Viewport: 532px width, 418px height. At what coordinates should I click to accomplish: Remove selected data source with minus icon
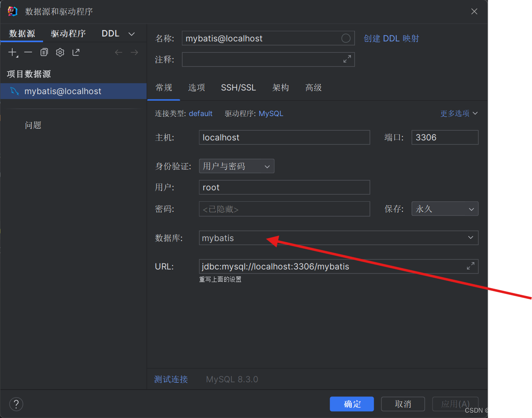pyautogui.click(x=28, y=52)
